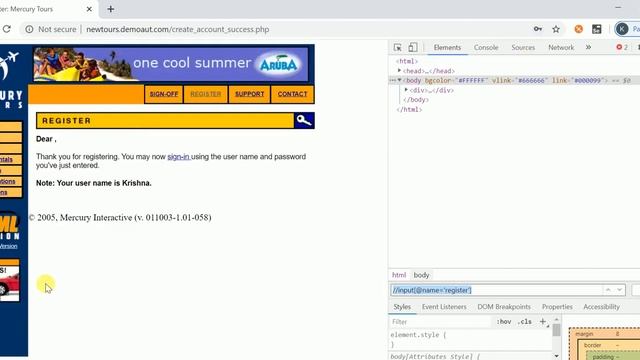Toggle the .cls classes button
Image resolution: width=640 pixels, height=360 pixels.
524,322
